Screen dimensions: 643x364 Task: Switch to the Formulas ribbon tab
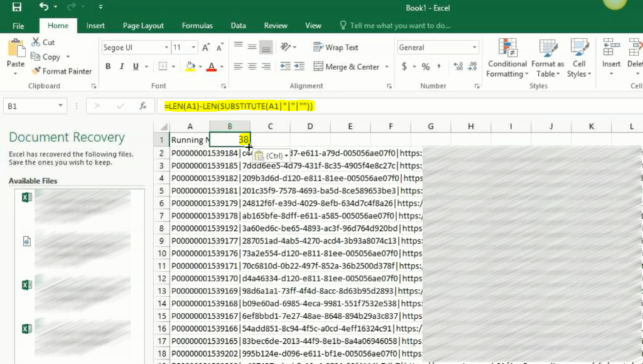(197, 26)
